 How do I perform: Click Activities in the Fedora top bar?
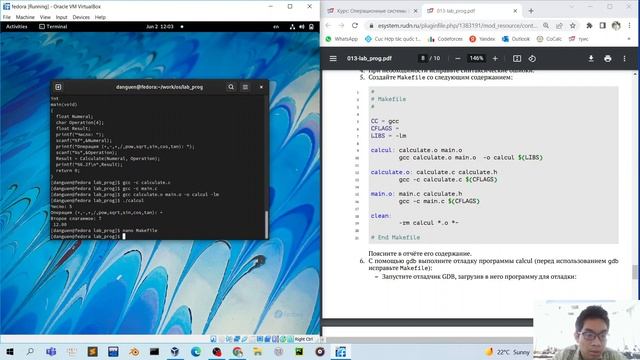(17, 27)
